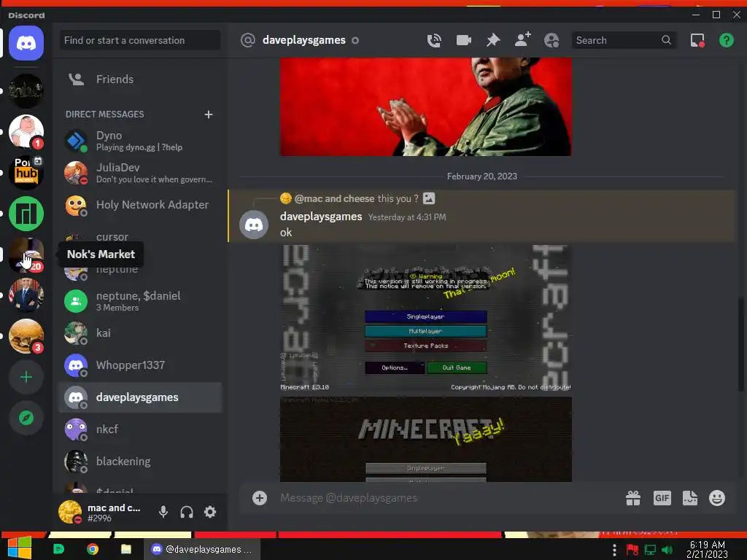Attach a file with the plus button
Viewport: 747px width, 560px height.
point(260,498)
